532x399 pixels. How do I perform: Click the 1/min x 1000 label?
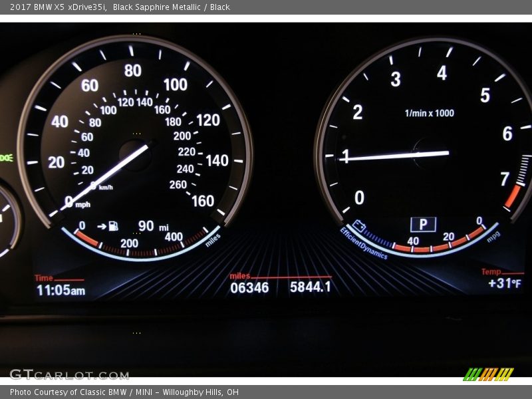point(429,113)
